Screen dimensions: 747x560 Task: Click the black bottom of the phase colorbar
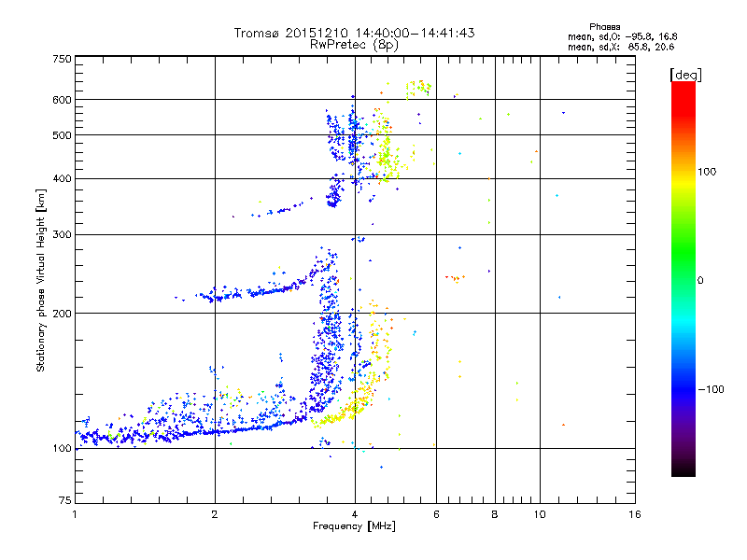point(684,469)
